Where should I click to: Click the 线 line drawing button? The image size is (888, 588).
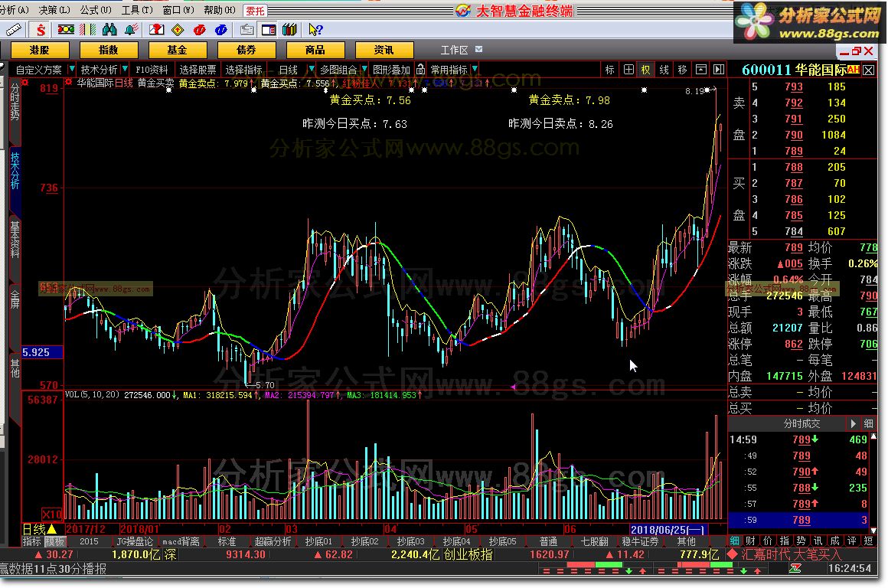[664, 70]
